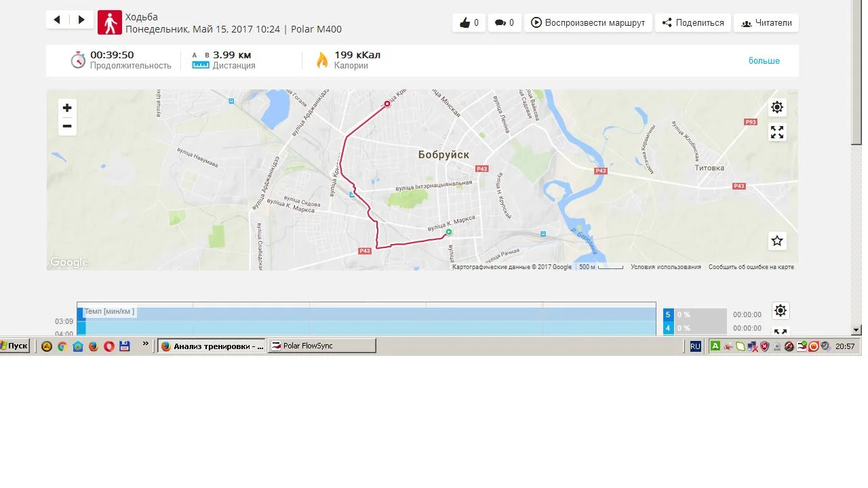Expand details with the больше link
This screenshot has height=488, width=868.
coord(764,61)
